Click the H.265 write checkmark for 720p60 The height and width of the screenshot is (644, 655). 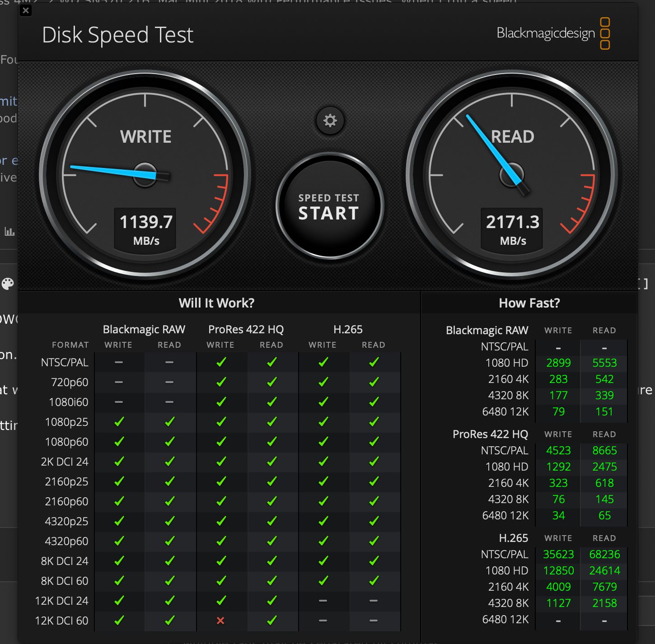(x=323, y=382)
